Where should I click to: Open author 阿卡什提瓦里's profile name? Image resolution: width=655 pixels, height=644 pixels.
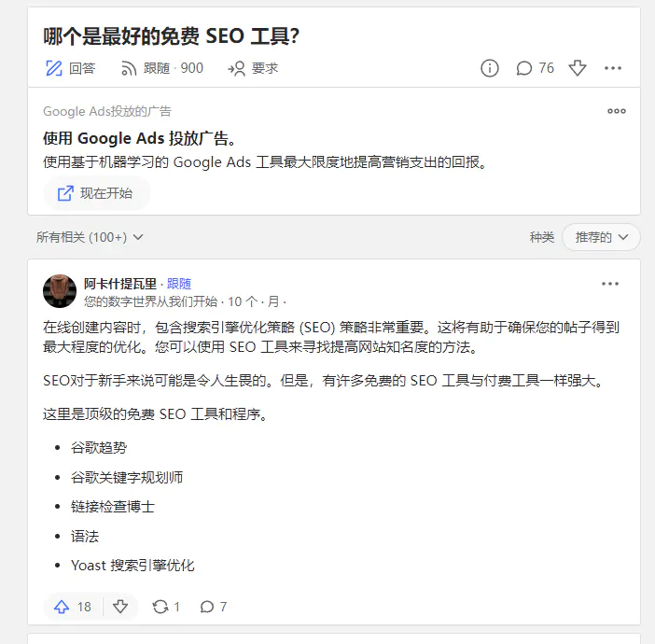click(120, 284)
